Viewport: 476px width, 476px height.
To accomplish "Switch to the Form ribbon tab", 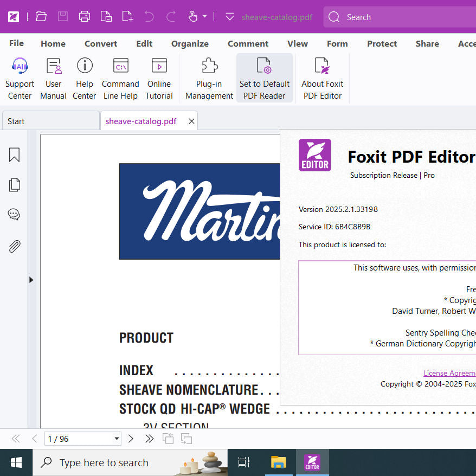I will point(337,44).
